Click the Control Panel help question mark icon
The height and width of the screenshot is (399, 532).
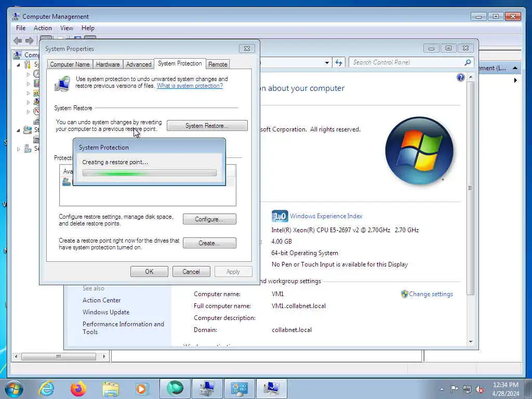[x=460, y=78]
